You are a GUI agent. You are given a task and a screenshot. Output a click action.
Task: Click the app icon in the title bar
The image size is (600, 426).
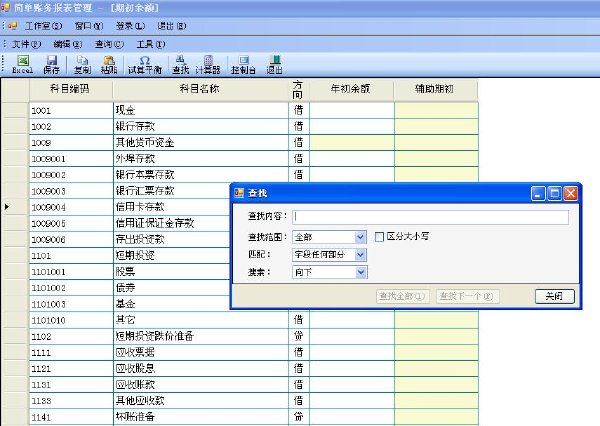(x=5, y=7)
